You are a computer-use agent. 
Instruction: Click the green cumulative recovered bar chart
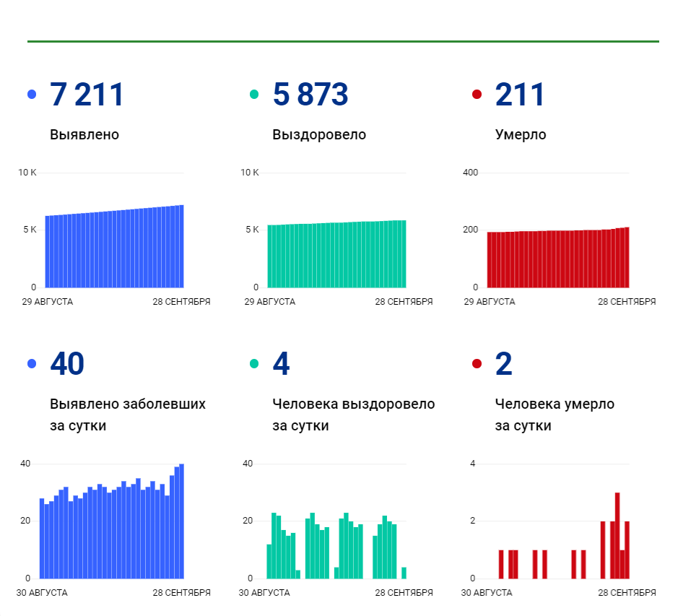[x=337, y=254]
